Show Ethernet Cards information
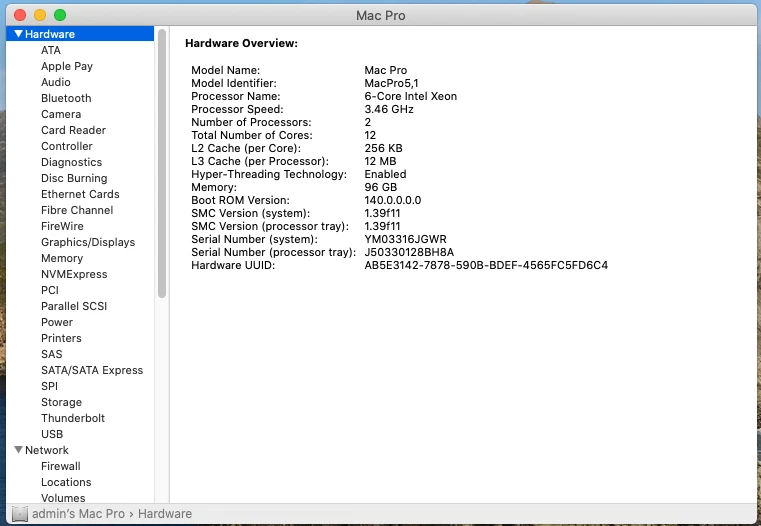 (80, 194)
